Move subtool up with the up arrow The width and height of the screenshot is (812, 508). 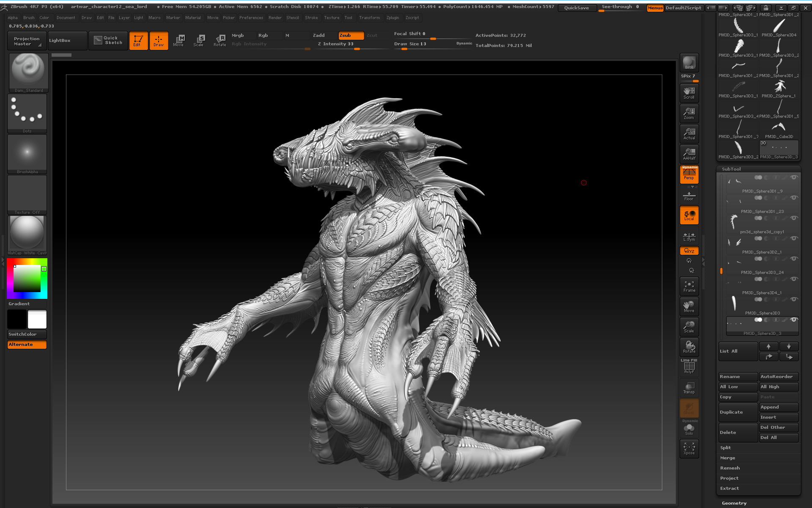[x=768, y=346]
